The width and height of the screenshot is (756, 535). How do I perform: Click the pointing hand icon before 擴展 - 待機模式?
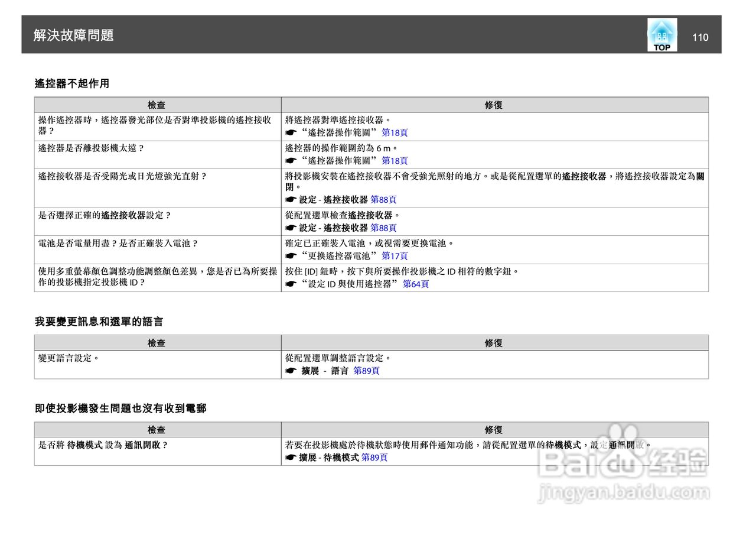291,458
